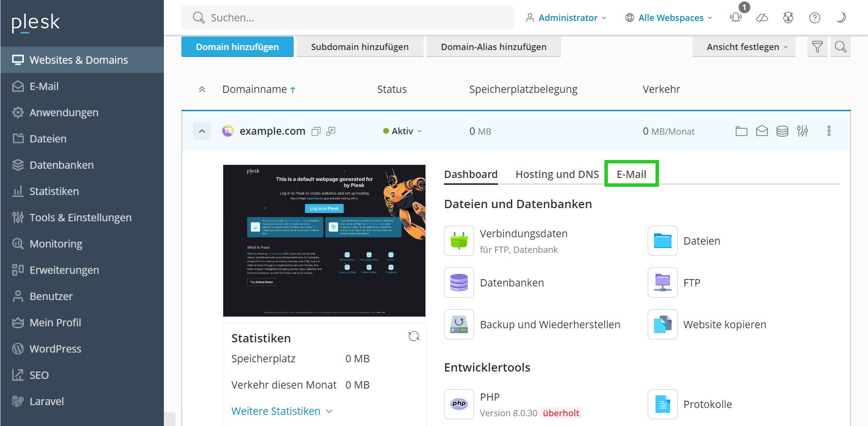Open example.com mail envelope icon
Screen dimensions: 868x426
(762, 131)
